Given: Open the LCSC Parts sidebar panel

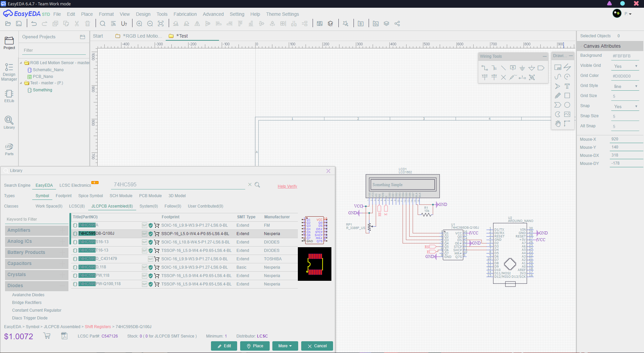Looking at the screenshot, I should click(x=9, y=149).
